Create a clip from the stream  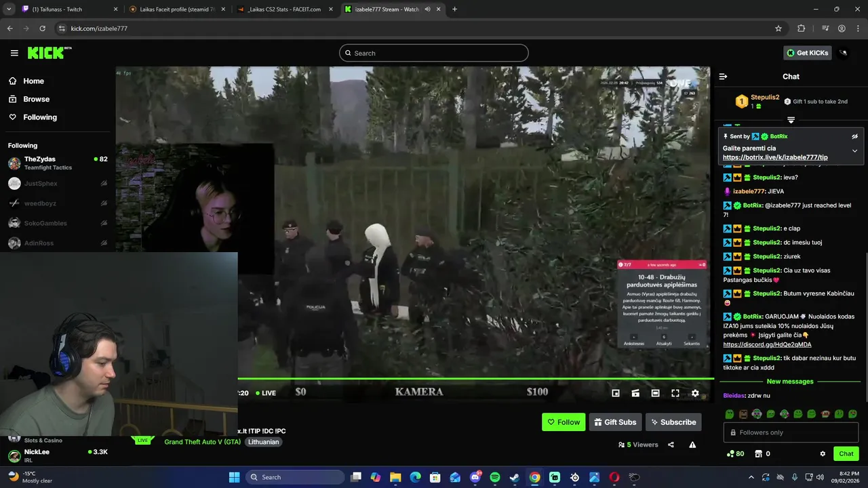635,393
